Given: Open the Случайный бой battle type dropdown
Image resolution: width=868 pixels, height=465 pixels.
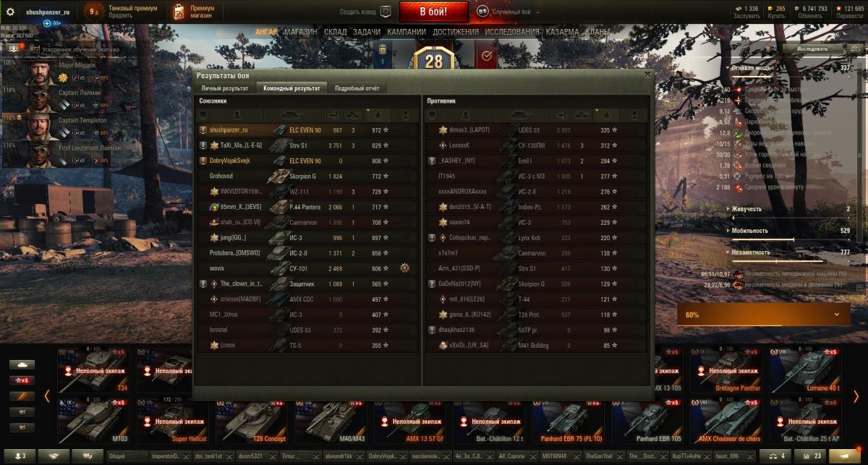Looking at the screenshot, I should [x=506, y=12].
